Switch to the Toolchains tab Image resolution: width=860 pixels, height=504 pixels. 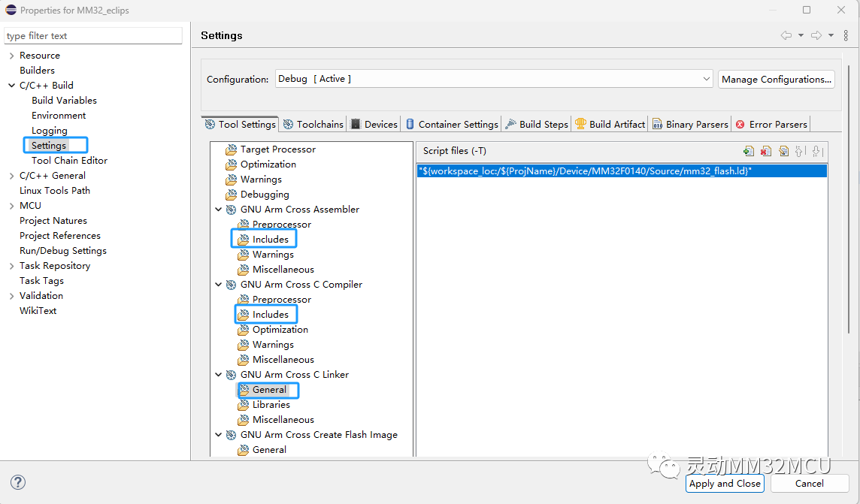(x=313, y=124)
